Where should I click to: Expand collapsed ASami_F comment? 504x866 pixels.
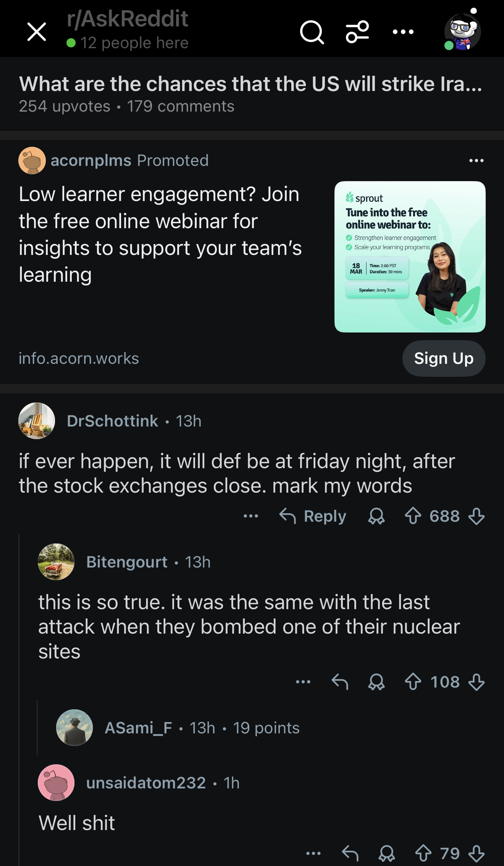pyautogui.click(x=201, y=728)
